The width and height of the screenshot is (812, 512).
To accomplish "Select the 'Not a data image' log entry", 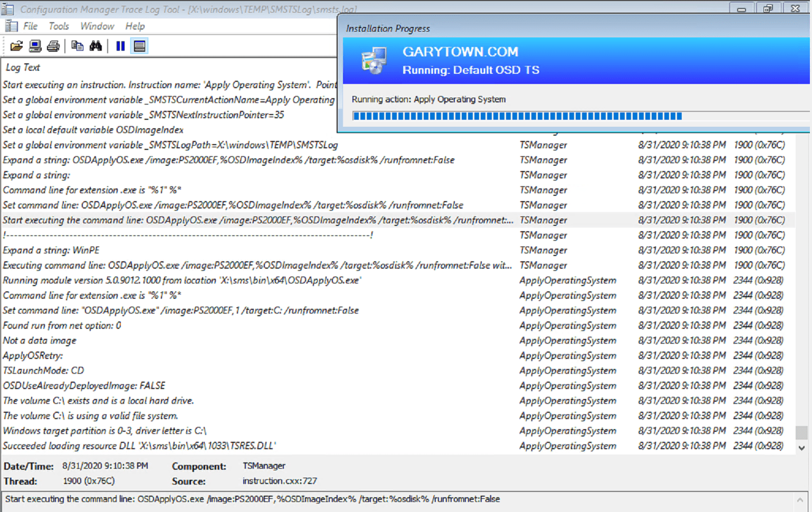I will (x=39, y=340).
